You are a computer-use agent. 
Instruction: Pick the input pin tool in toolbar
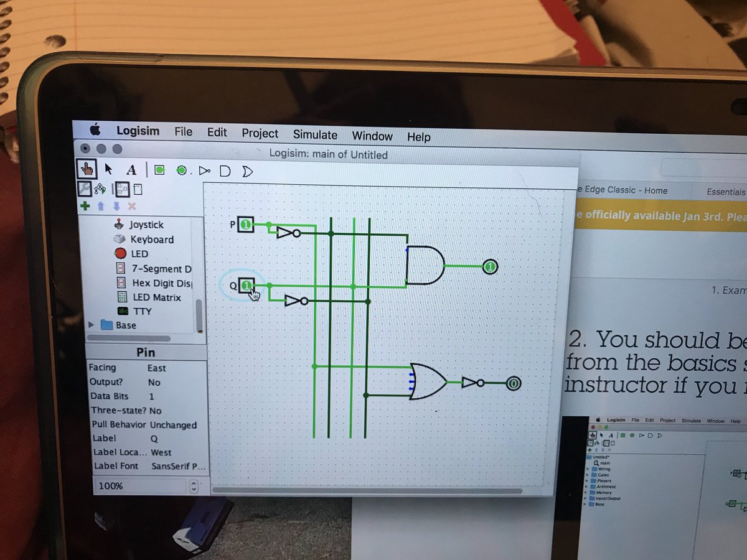tap(159, 169)
